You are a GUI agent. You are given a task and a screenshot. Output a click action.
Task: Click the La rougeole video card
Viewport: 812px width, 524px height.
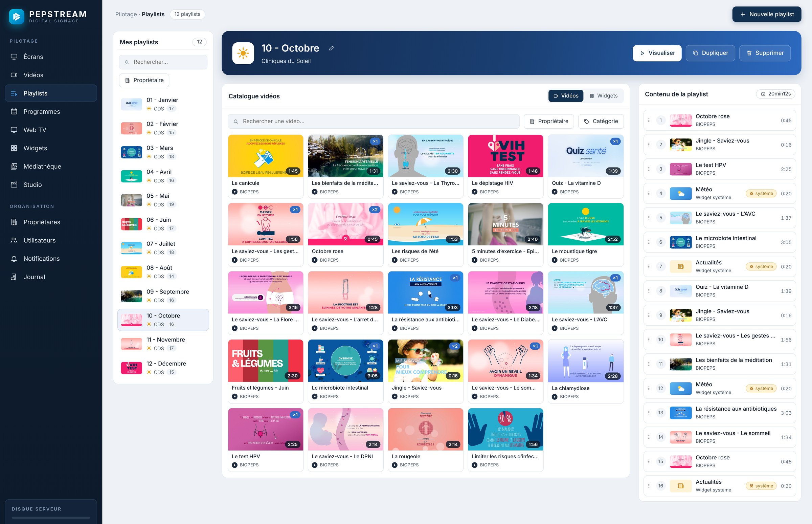(425, 440)
